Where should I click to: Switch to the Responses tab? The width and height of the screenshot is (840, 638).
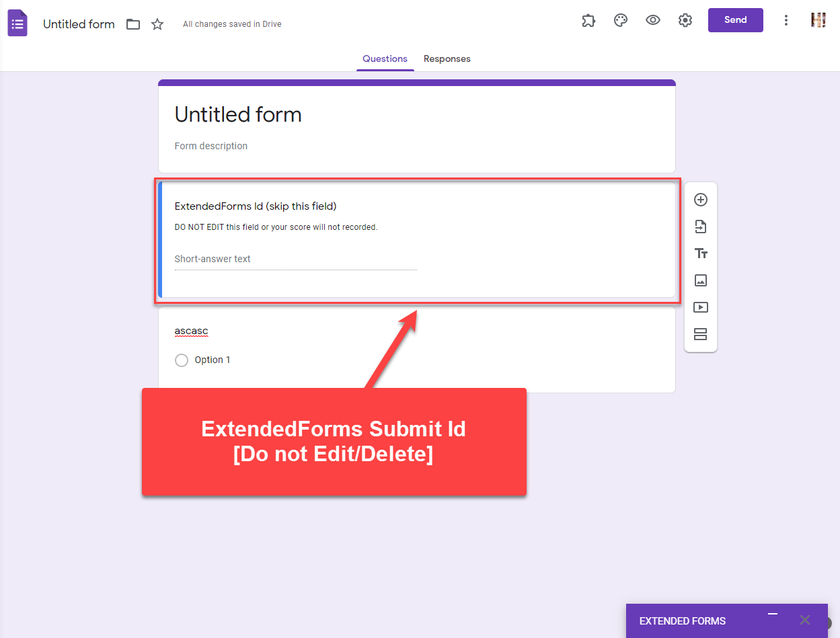coord(447,58)
